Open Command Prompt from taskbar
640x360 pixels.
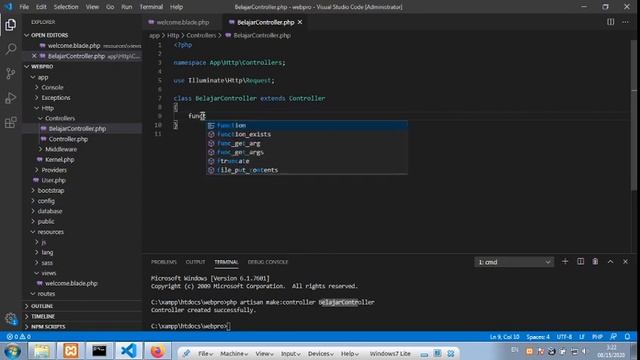click(x=99, y=351)
